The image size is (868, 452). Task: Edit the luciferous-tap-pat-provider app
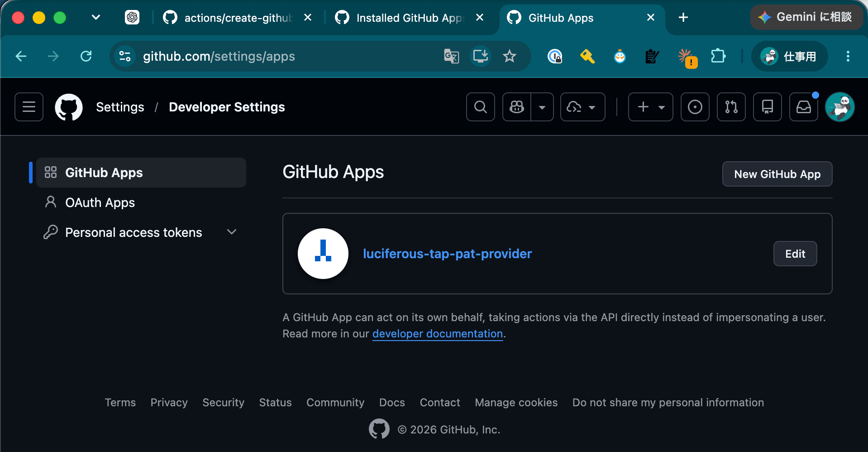[x=795, y=254]
